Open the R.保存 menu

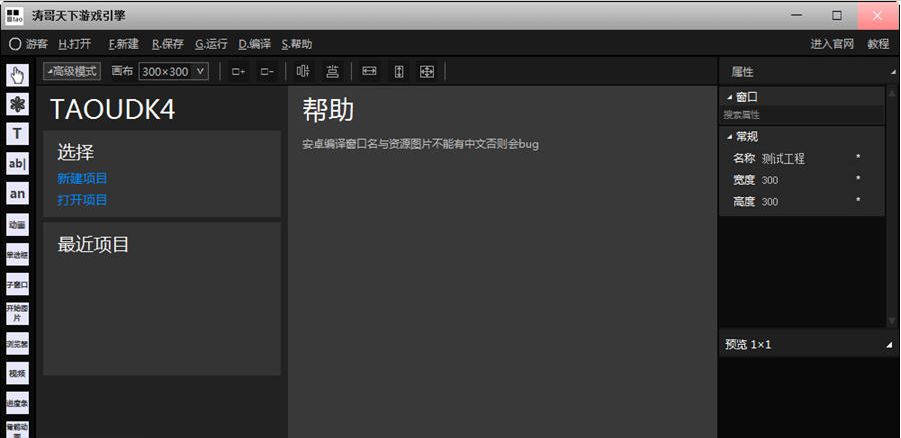[x=168, y=44]
